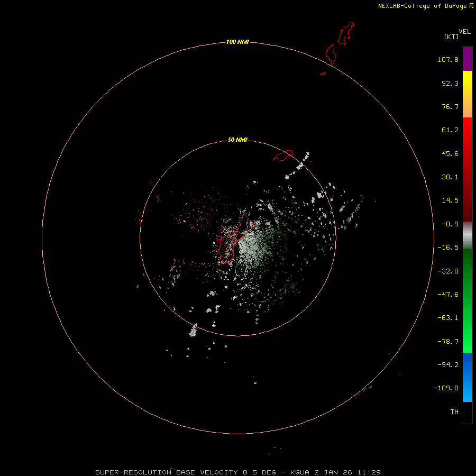Click the 45.6 velocity scale value
Screen dimensions: 476x476
pos(450,153)
